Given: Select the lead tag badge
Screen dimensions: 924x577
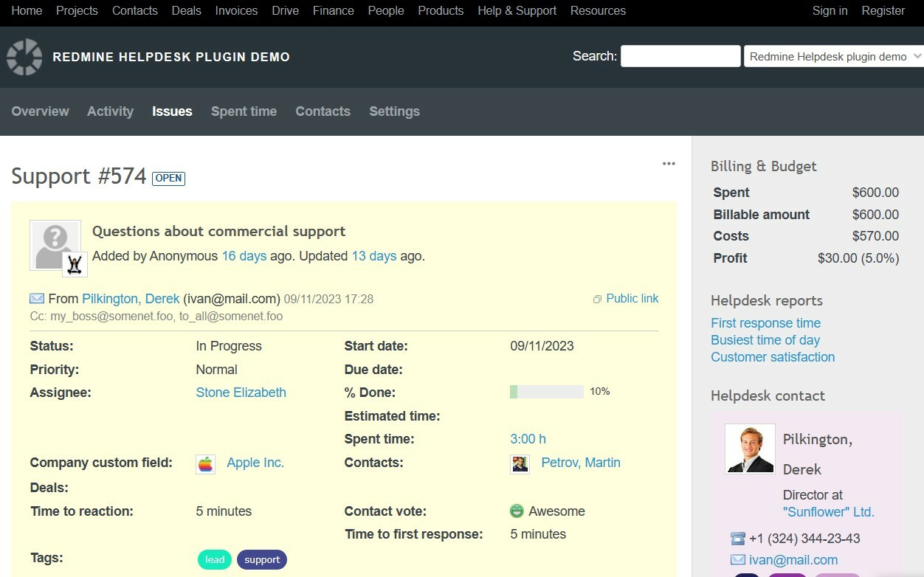Looking at the screenshot, I should pyautogui.click(x=214, y=559).
